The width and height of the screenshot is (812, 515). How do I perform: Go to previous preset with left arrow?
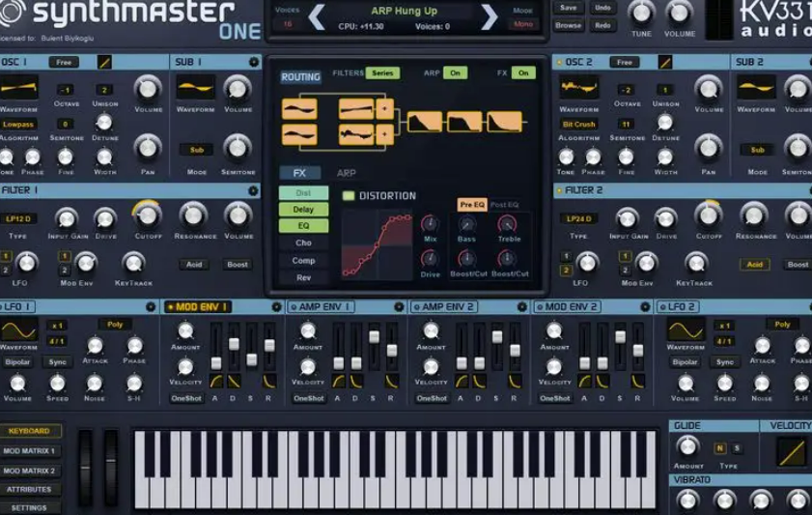click(x=317, y=18)
